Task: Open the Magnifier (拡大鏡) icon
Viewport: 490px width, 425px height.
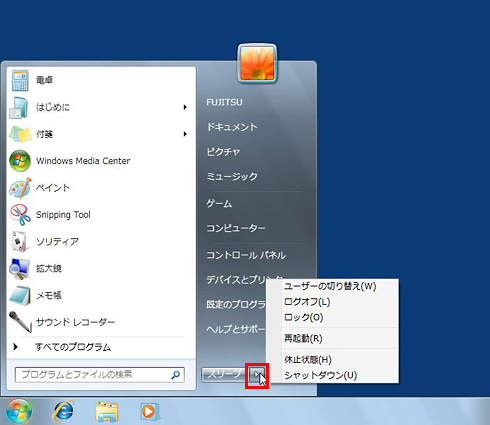Action: coord(19,269)
